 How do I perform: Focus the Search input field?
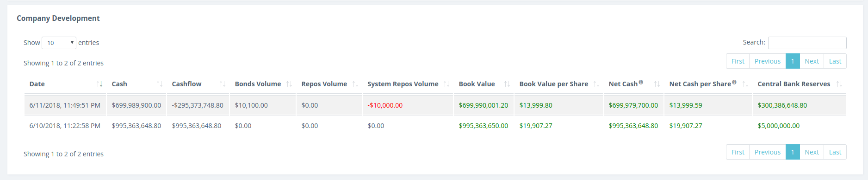pyautogui.click(x=807, y=43)
